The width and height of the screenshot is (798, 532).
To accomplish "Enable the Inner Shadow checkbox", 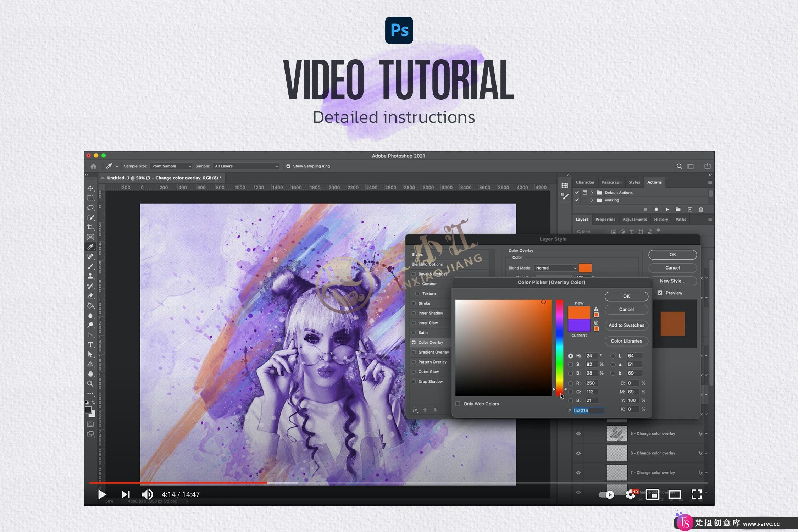I will click(414, 313).
